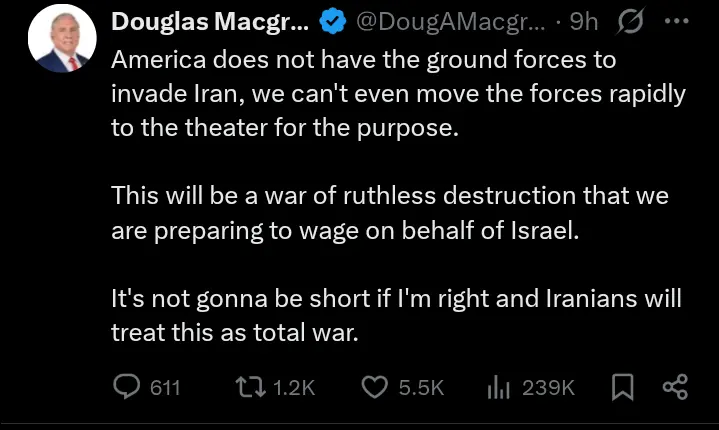Open the three-dot more options menu
Viewport: 719px width, 430px height.
(x=676, y=21)
